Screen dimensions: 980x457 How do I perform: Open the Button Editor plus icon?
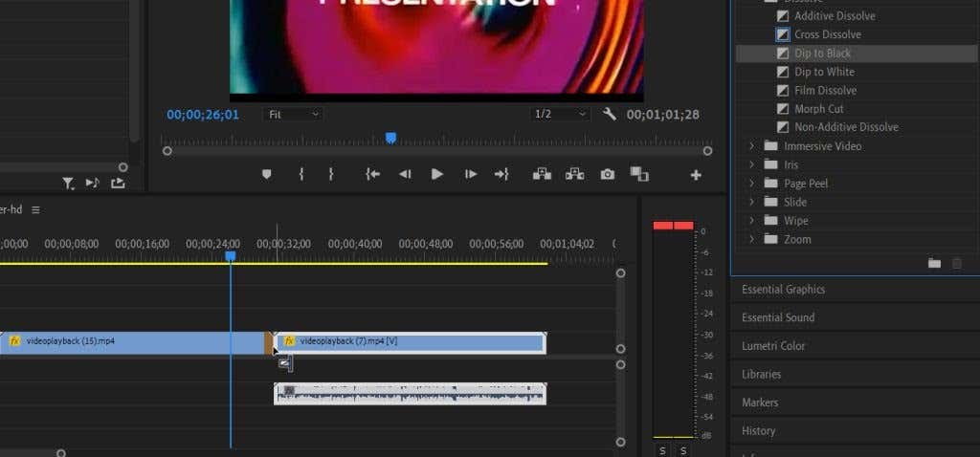(696, 175)
